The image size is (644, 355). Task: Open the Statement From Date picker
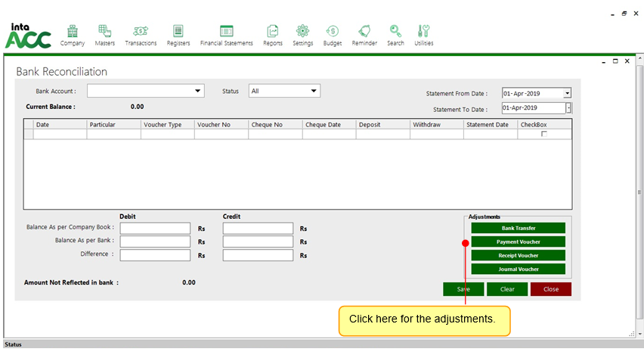pyautogui.click(x=567, y=93)
